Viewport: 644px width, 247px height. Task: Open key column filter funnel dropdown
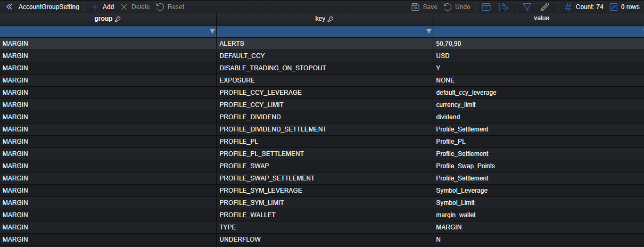coord(429,31)
